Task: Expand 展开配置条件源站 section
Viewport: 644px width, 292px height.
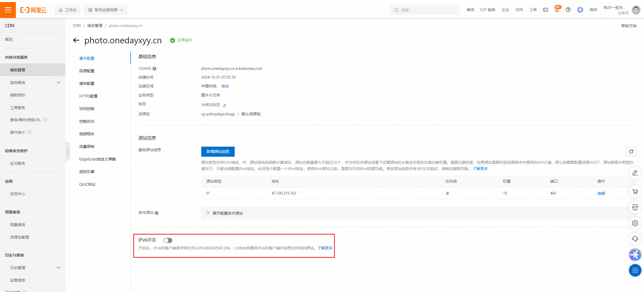Action: tap(225, 213)
